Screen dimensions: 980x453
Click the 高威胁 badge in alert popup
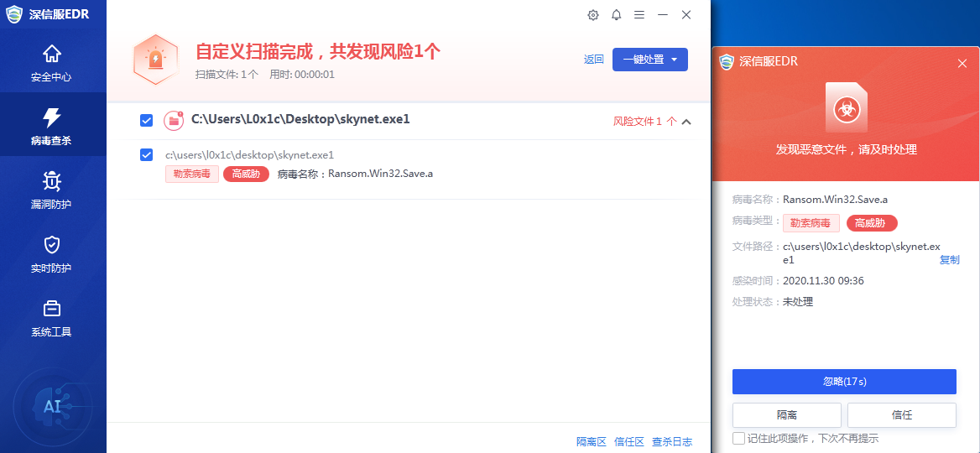(x=872, y=223)
